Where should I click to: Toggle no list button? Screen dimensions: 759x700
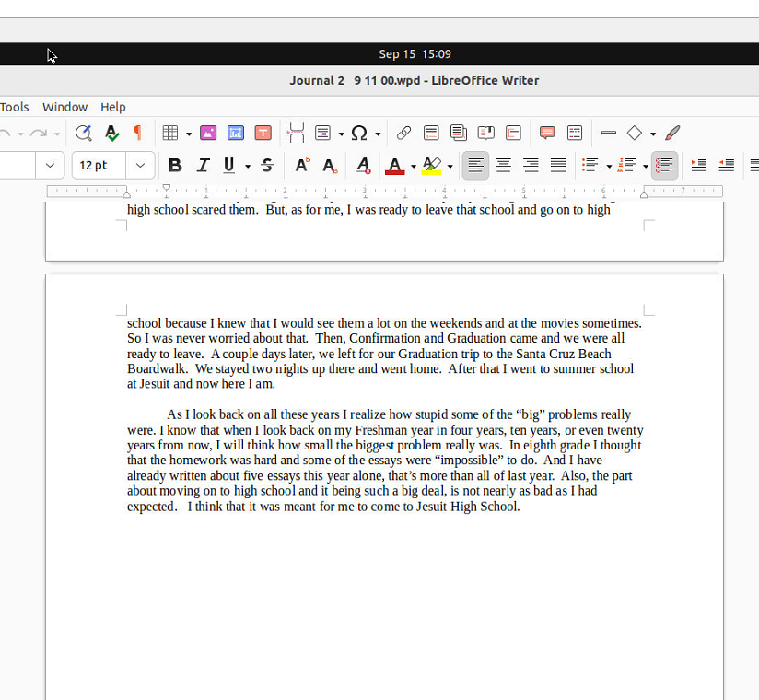point(665,166)
